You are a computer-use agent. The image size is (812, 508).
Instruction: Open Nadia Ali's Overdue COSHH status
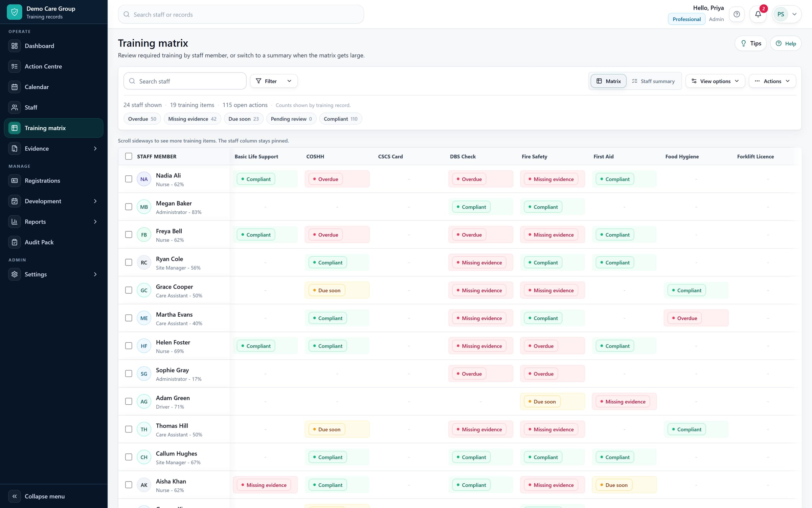pyautogui.click(x=325, y=179)
